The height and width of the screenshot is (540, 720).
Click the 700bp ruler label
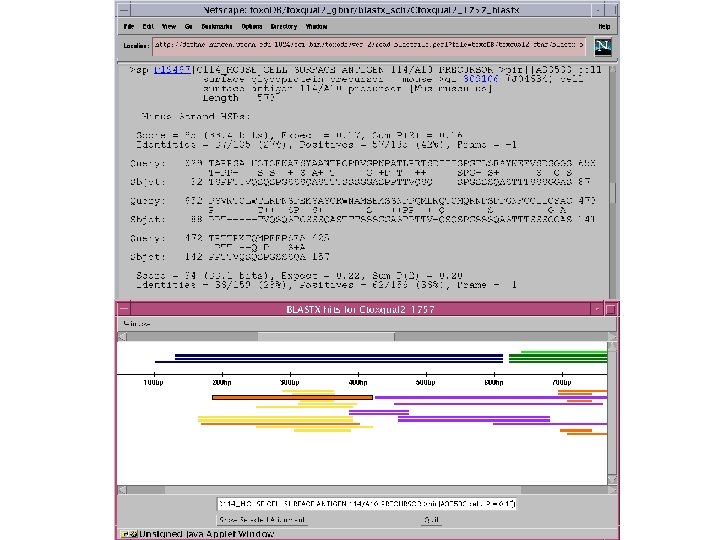[x=562, y=382]
